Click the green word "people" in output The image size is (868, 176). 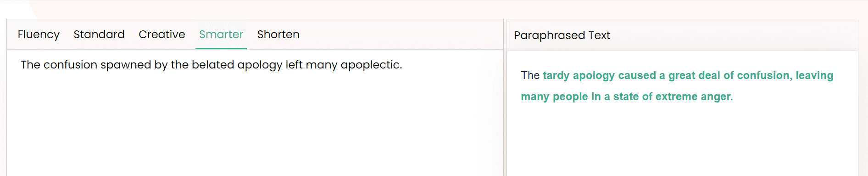(570, 97)
